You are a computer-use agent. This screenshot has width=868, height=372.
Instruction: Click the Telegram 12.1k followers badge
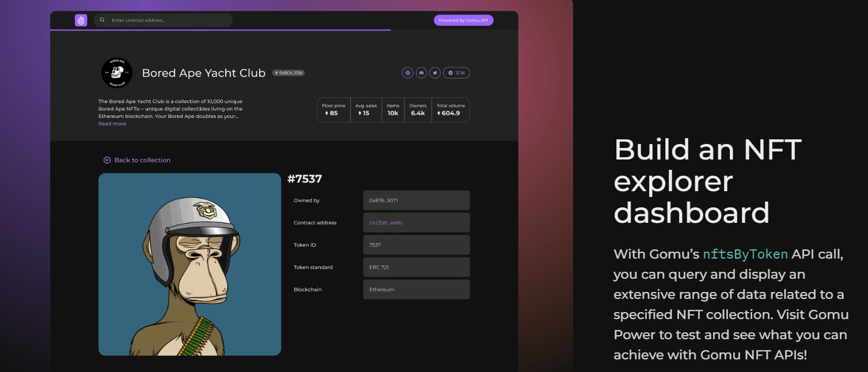pyautogui.click(x=456, y=73)
